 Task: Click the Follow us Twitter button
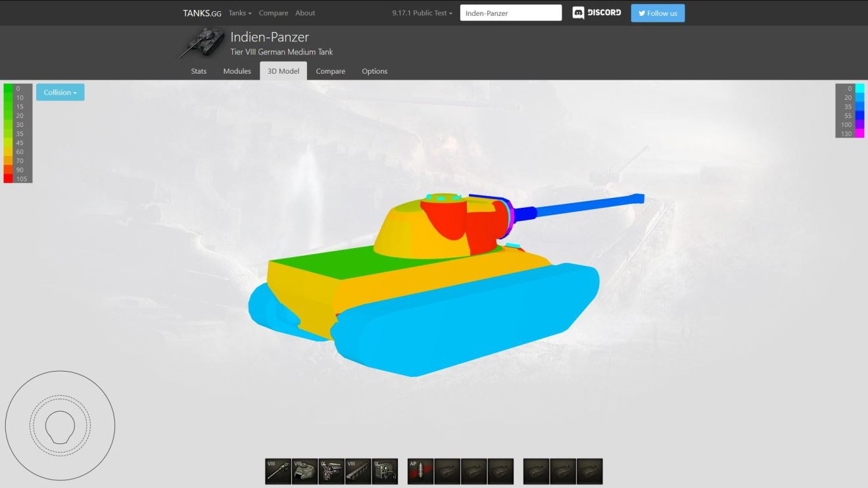[x=658, y=13]
